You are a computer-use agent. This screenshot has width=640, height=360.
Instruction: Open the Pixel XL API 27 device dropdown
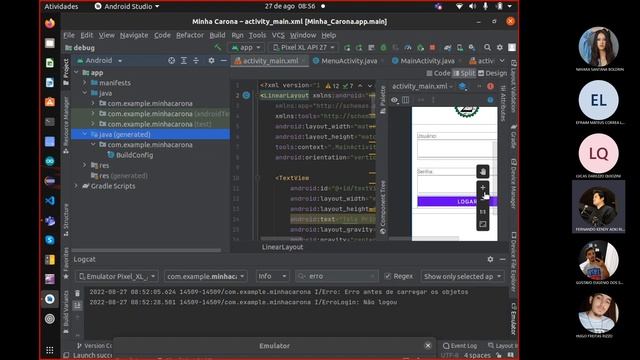pos(304,48)
